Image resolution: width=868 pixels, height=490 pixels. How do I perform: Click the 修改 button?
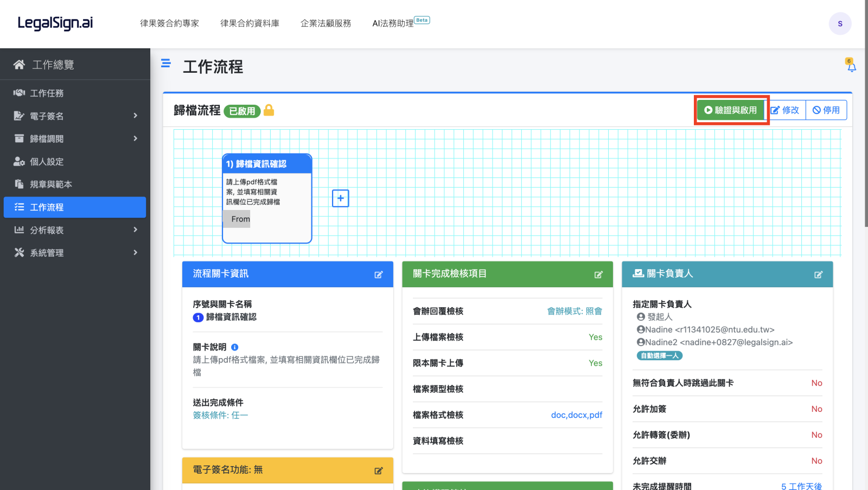coord(785,110)
